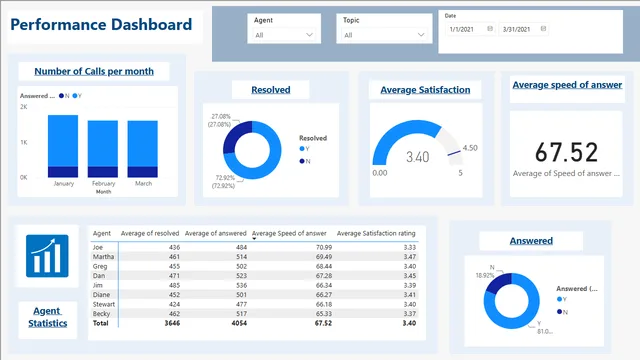Click the bar chart growth icon
The image size is (640, 360).
tap(47, 256)
